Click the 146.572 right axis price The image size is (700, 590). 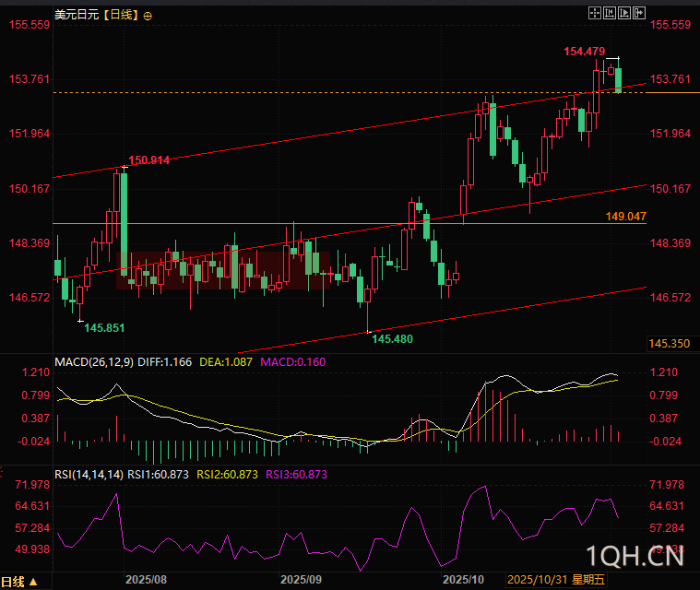point(670,297)
